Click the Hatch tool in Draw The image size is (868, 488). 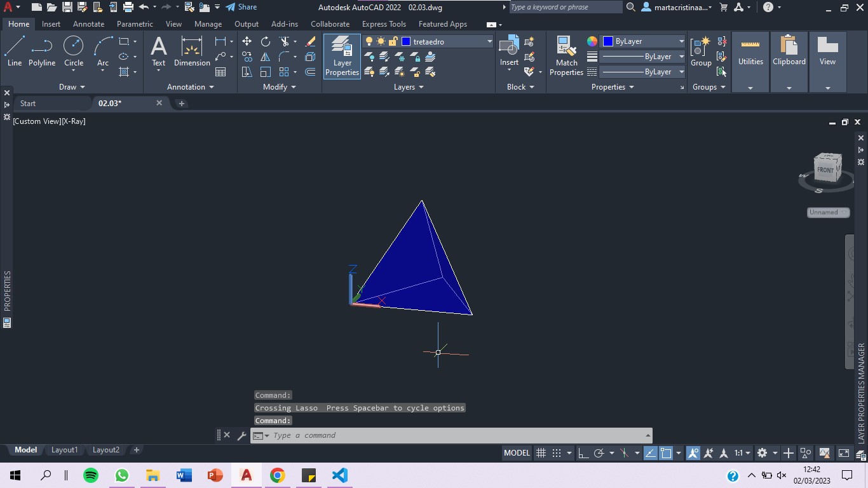pyautogui.click(x=124, y=72)
